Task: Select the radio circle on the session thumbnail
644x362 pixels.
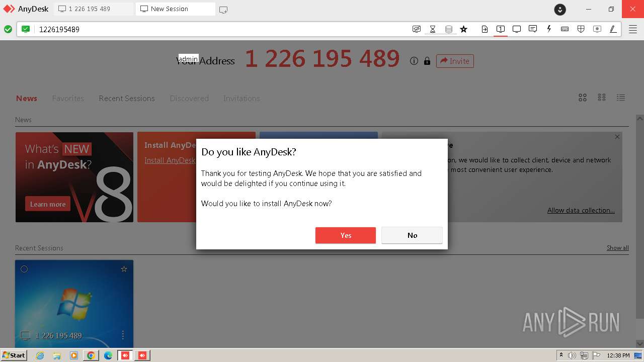Action: [24, 269]
